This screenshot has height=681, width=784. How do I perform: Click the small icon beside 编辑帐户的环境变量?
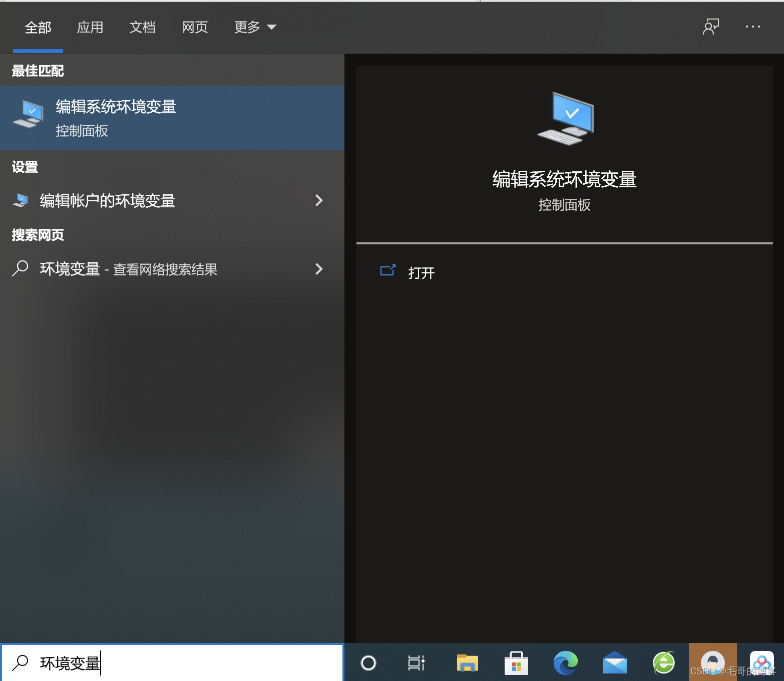21,200
